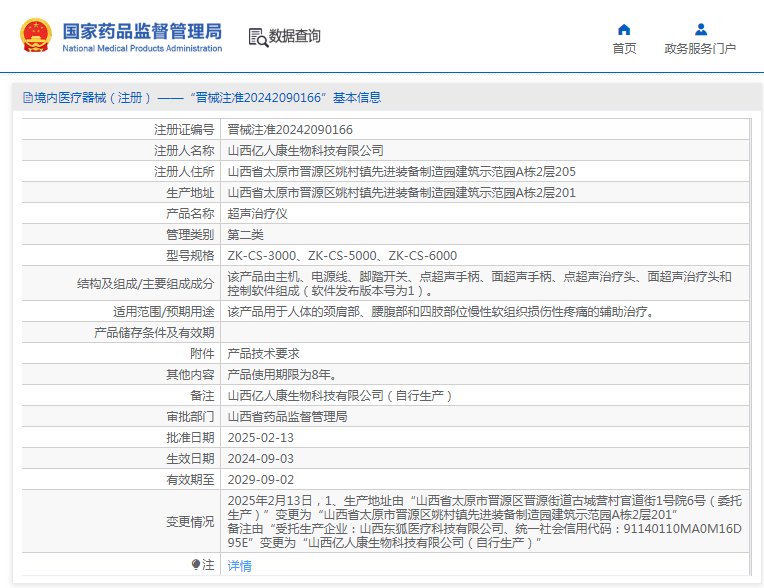Click the 注册人名称 row label

pos(184,151)
